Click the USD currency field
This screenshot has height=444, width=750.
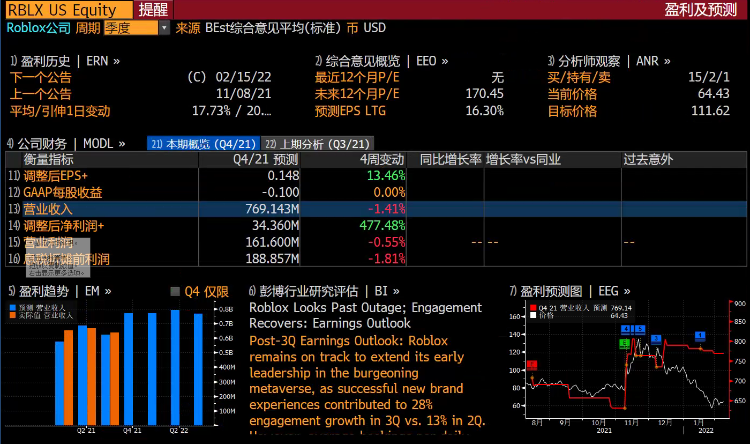point(375,28)
